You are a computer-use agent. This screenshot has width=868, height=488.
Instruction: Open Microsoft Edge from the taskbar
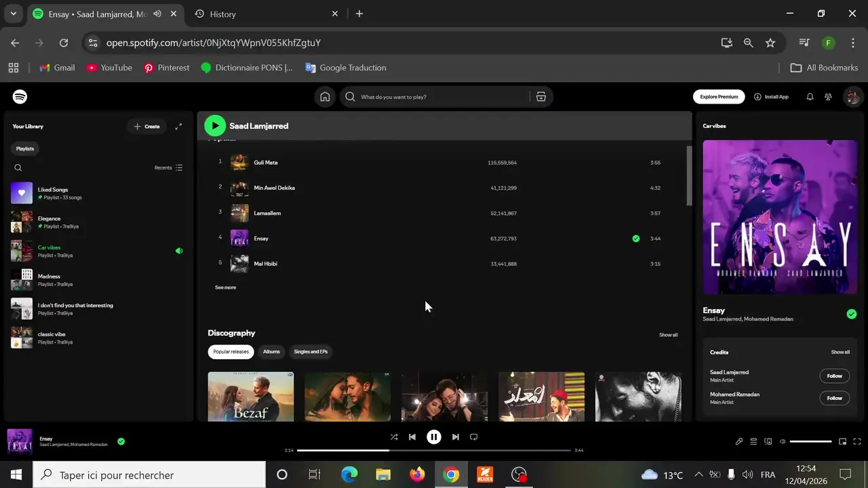tap(349, 474)
